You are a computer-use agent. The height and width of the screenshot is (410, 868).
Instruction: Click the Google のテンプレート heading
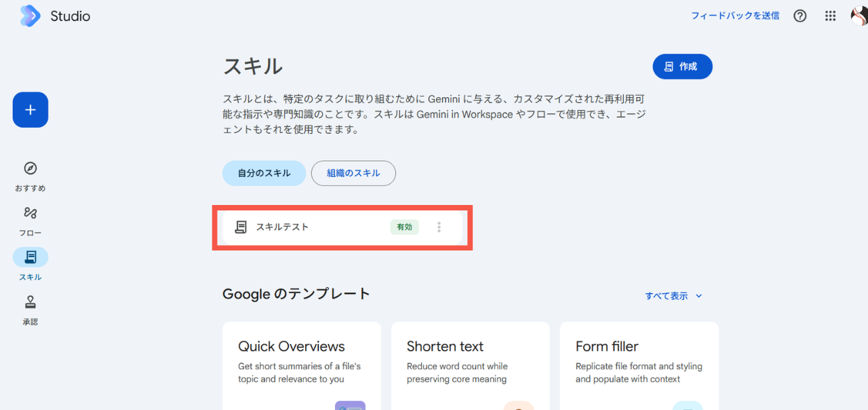click(x=296, y=294)
